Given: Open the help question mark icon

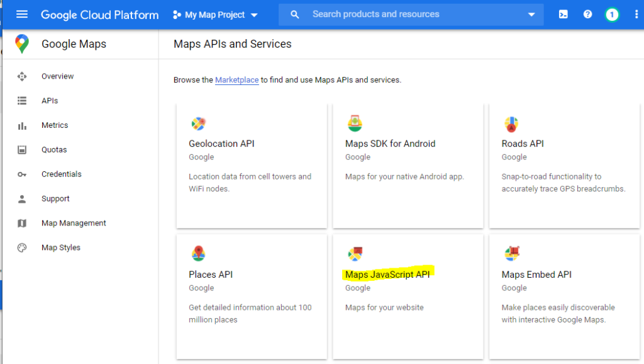Looking at the screenshot, I should coord(587,14).
